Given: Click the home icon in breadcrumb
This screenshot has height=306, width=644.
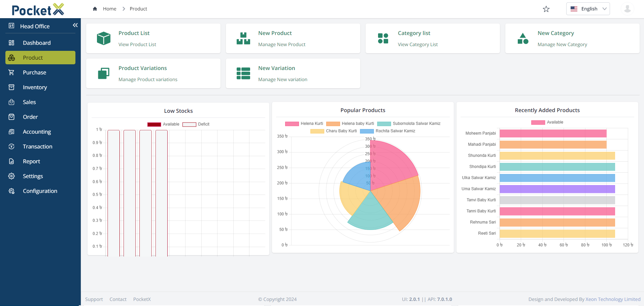Looking at the screenshot, I should pyautogui.click(x=95, y=9).
